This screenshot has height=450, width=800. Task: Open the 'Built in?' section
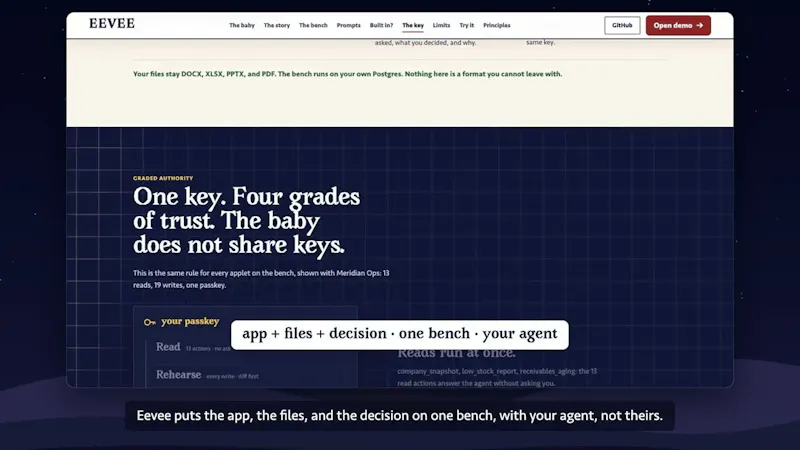(381, 25)
